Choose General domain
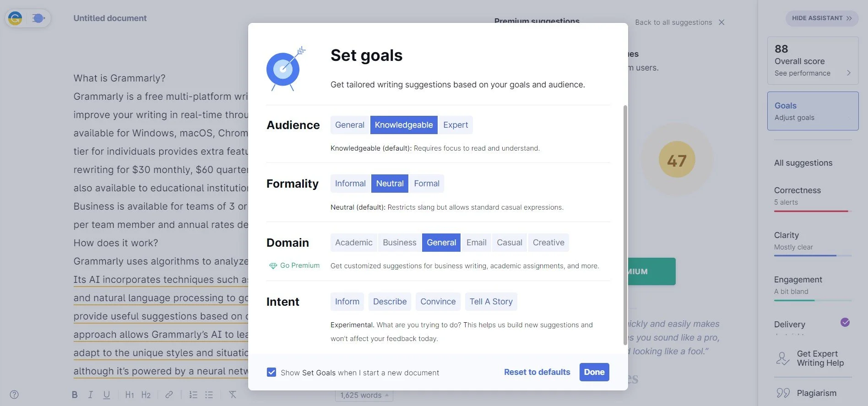The width and height of the screenshot is (868, 406). pyautogui.click(x=441, y=243)
